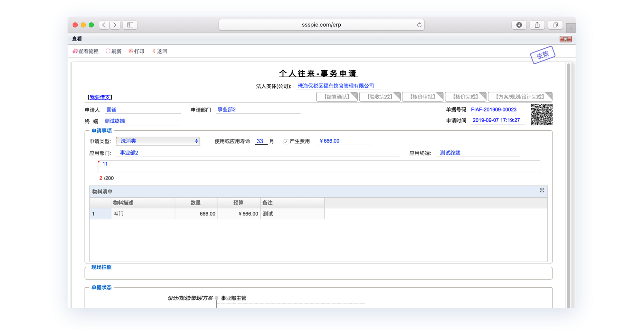Click the 返回 toolbar item
644x334 pixels.
(x=160, y=51)
